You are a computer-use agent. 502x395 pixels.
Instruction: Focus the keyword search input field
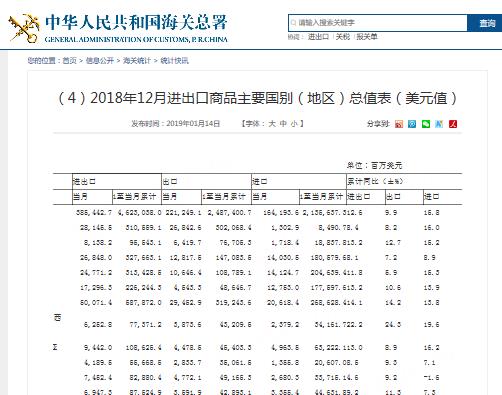pyautogui.click(x=378, y=23)
